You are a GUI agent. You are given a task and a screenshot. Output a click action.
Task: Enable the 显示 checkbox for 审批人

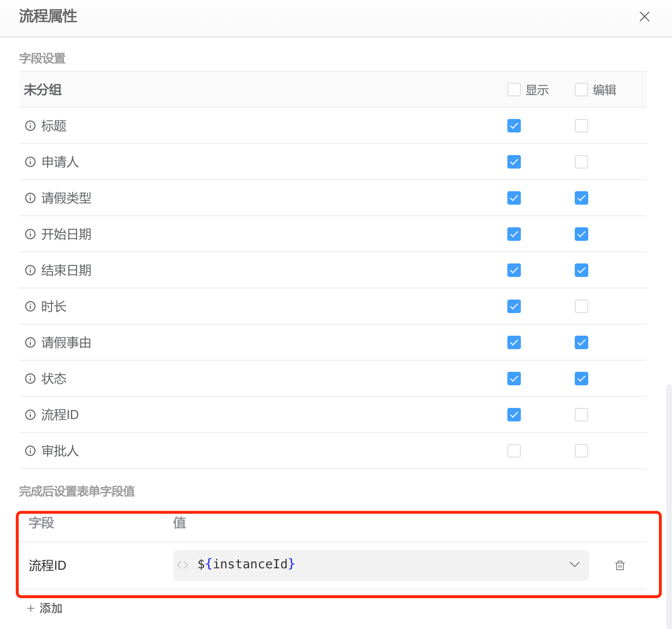point(514,451)
